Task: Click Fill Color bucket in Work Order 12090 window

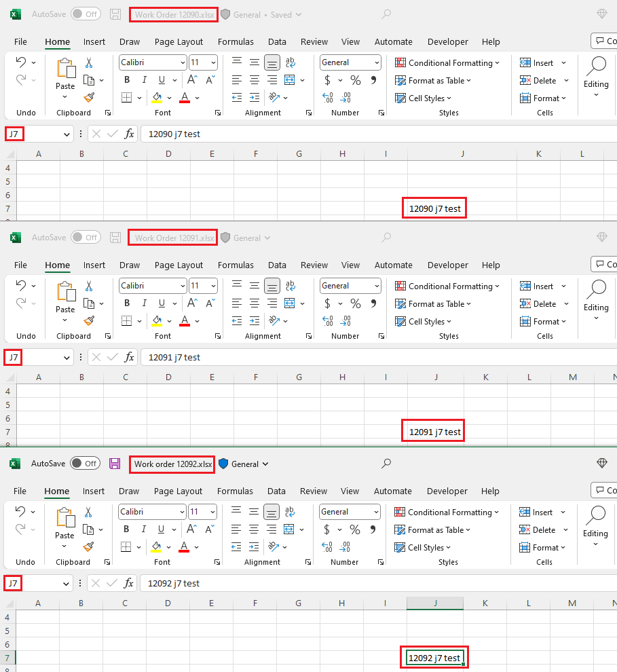Action: [x=157, y=98]
